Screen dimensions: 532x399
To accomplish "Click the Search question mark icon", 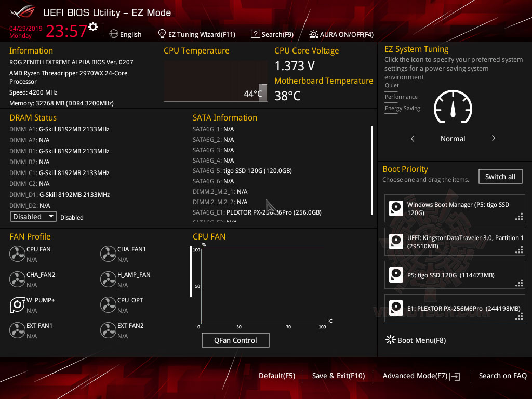I will point(255,34).
